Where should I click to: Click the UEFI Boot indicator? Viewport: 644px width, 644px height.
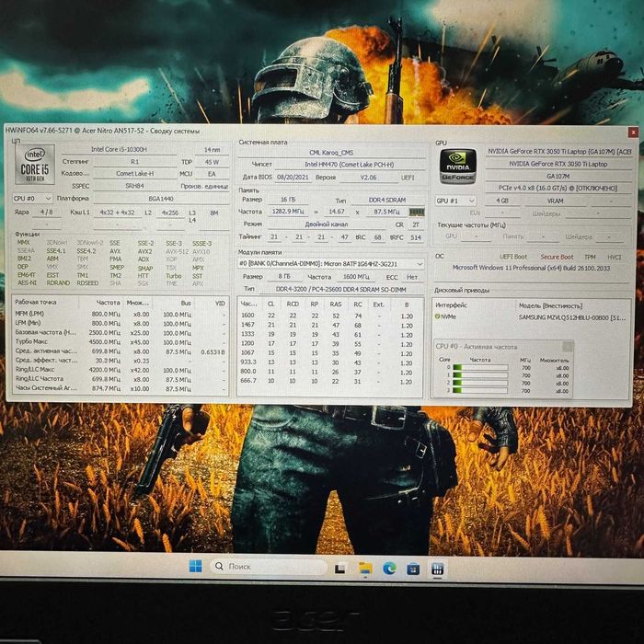click(x=513, y=257)
